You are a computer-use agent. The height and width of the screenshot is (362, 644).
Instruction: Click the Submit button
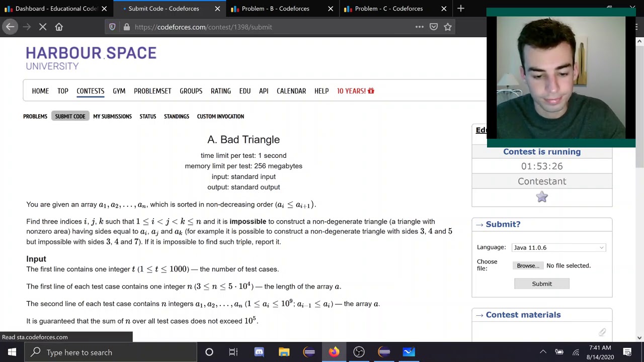(x=542, y=284)
